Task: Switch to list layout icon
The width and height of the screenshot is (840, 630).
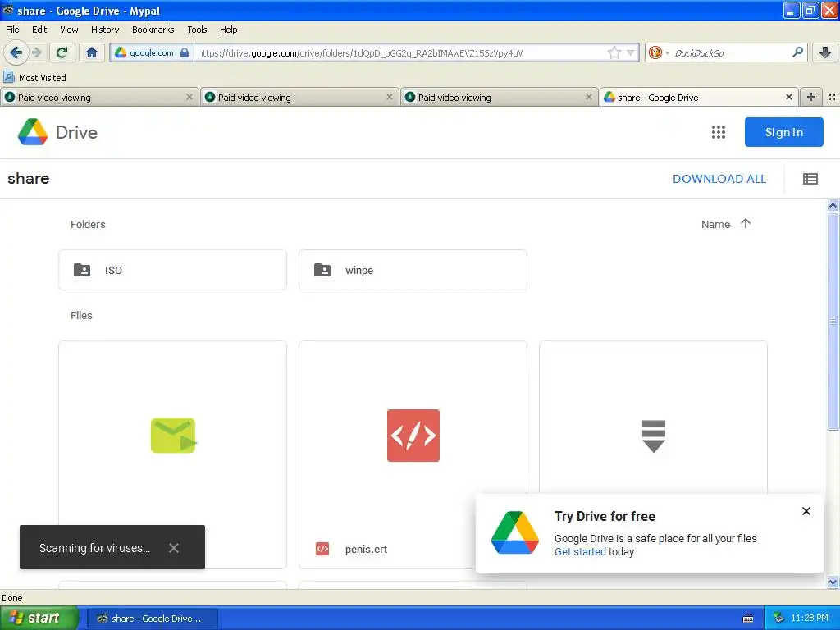Action: pos(810,179)
